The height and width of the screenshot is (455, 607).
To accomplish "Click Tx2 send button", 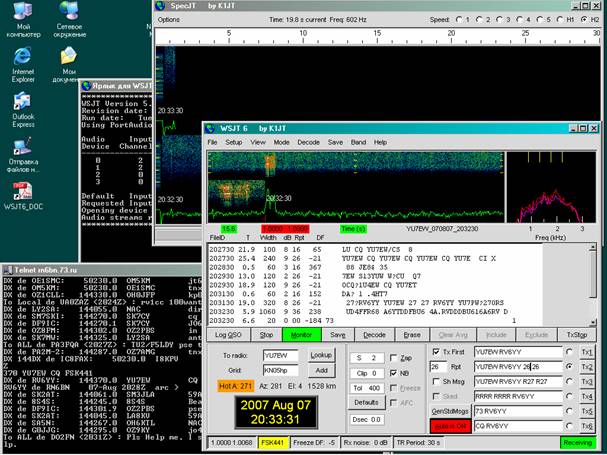I will (587, 366).
